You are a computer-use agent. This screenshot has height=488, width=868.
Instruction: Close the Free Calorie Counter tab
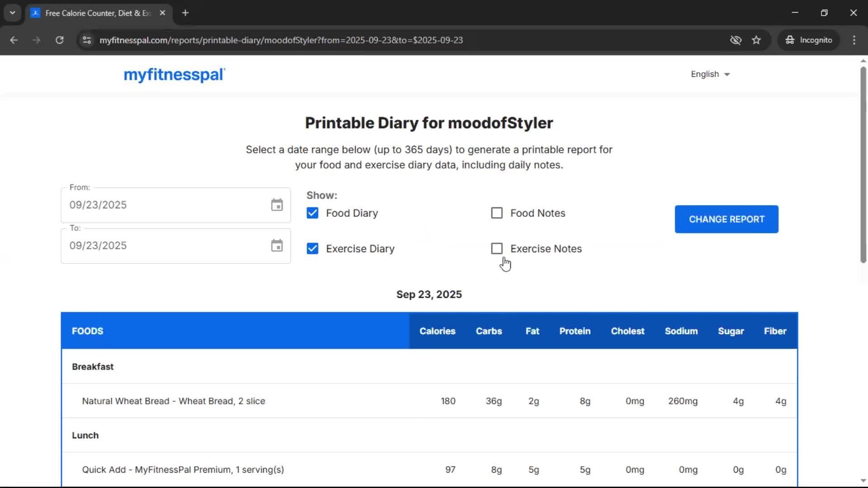point(162,13)
